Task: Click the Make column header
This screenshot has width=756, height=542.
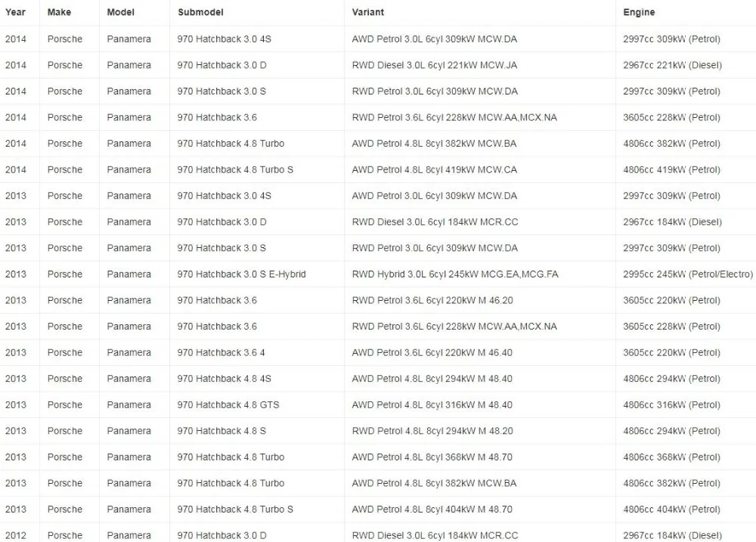Action: click(59, 12)
